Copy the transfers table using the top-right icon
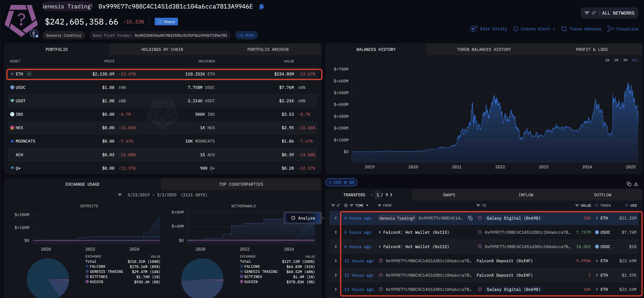Image resolution: width=644 pixels, height=298 pixels. [x=629, y=184]
